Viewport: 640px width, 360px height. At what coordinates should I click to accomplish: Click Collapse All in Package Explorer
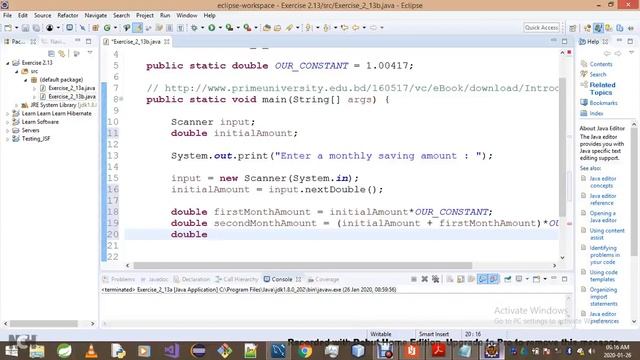pos(51,53)
